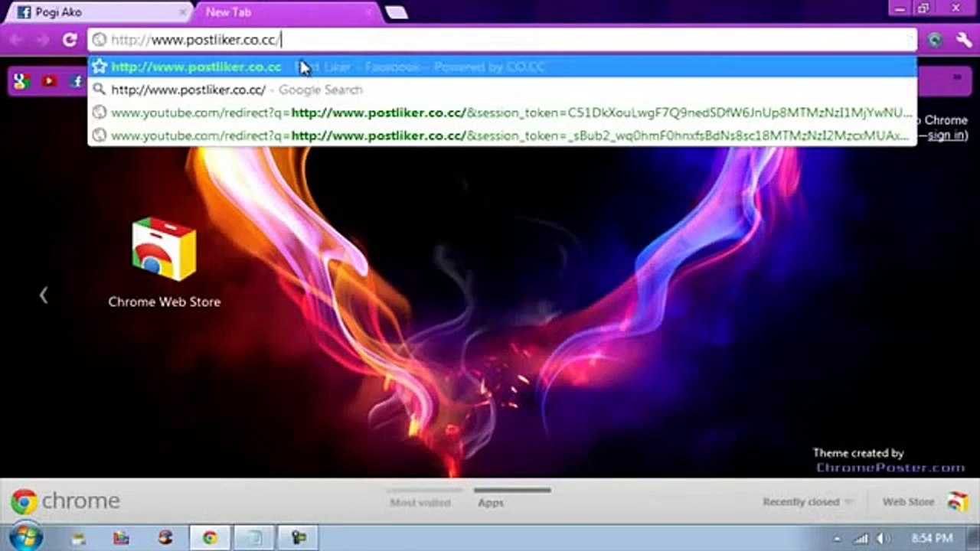Viewport: 980px width, 551px height.
Task: Click the Chrome taskbar button
Action: click(x=209, y=538)
